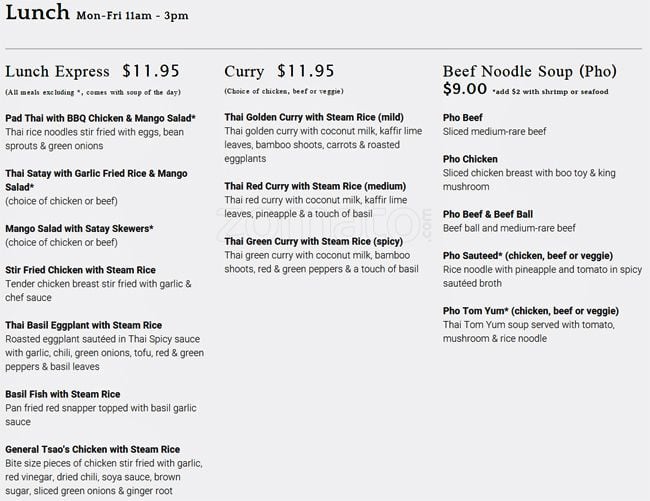Image resolution: width=650 pixels, height=501 pixels.
Task: Choose General Tsao's Chicken with Steam Rice
Action: 92,449
